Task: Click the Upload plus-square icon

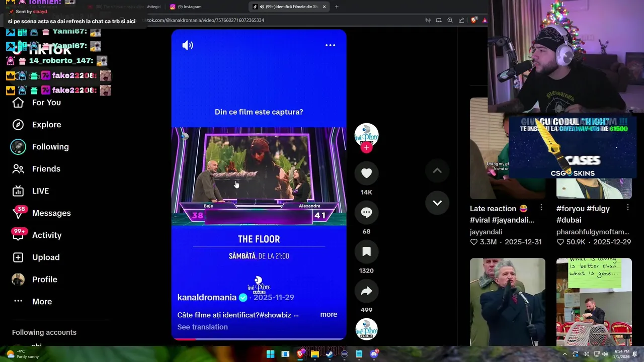Action: [18, 257]
